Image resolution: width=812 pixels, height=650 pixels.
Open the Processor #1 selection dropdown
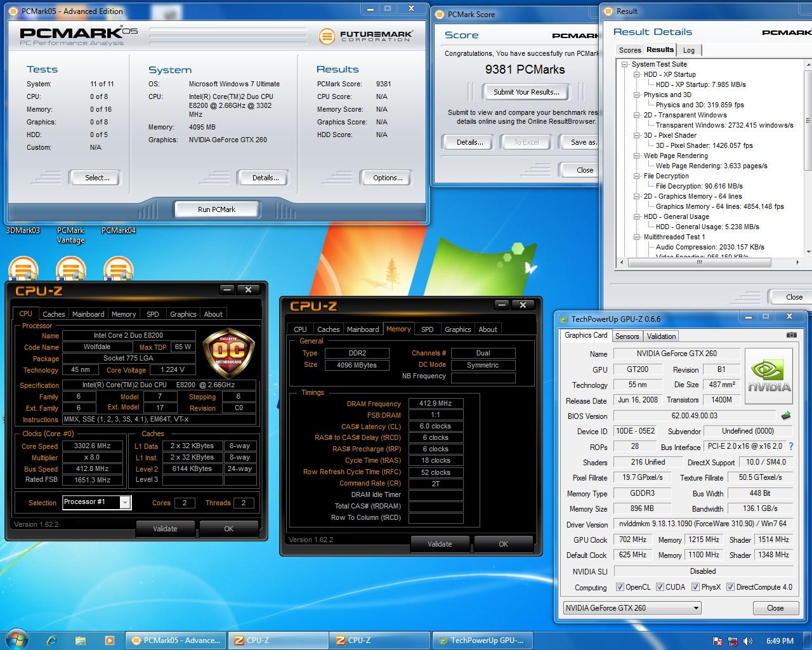[125, 503]
